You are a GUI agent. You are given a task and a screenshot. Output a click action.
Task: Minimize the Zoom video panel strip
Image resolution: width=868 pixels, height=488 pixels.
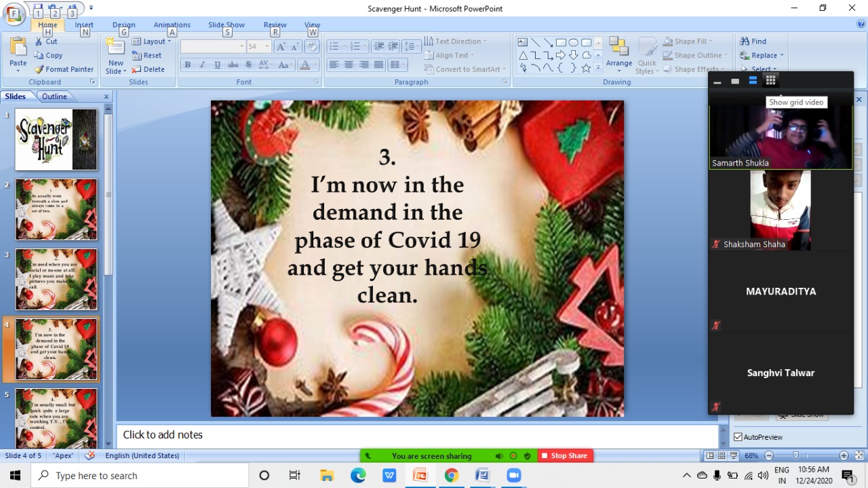(717, 81)
